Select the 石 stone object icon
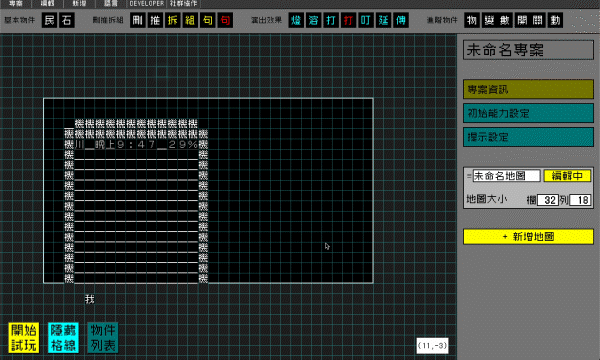This screenshot has width=600, height=360. (67, 20)
